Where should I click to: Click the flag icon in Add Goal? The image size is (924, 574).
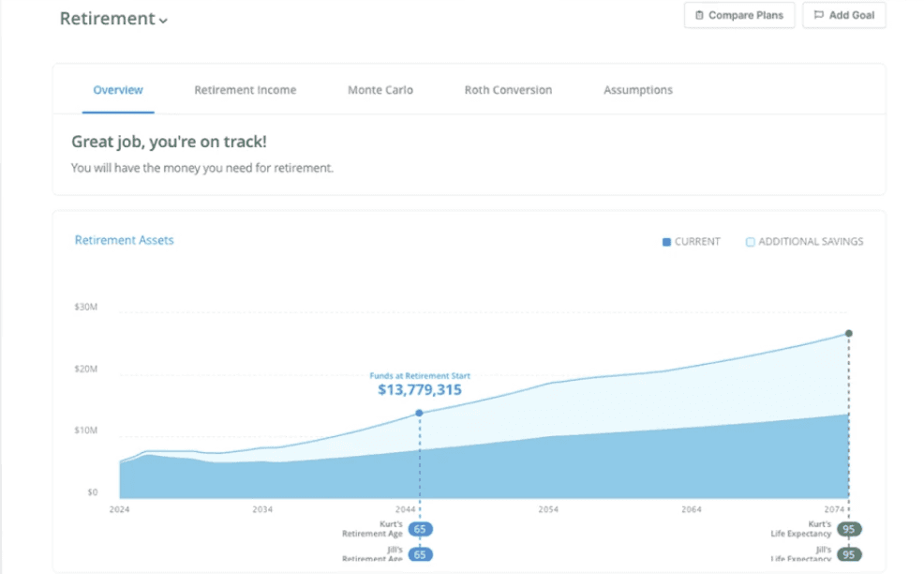coord(818,15)
